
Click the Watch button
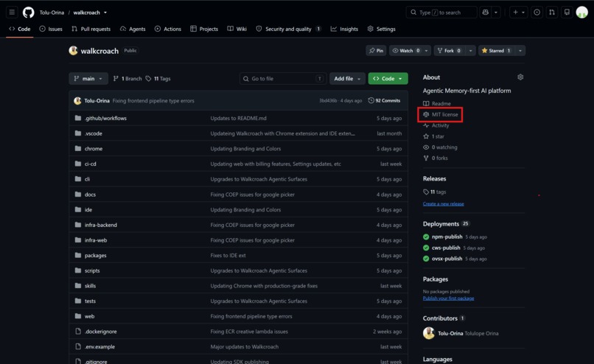click(x=406, y=50)
